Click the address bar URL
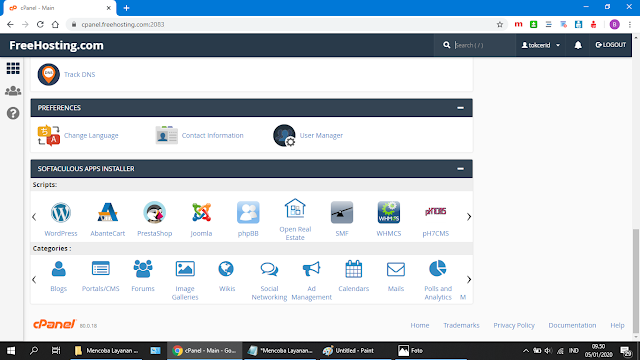Screen dimensions: 640x360 123,24
